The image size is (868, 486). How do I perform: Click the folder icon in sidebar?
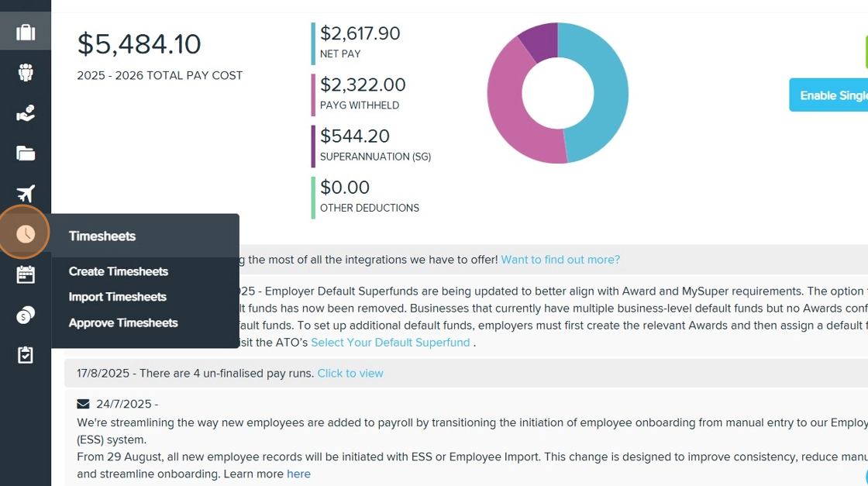point(26,153)
